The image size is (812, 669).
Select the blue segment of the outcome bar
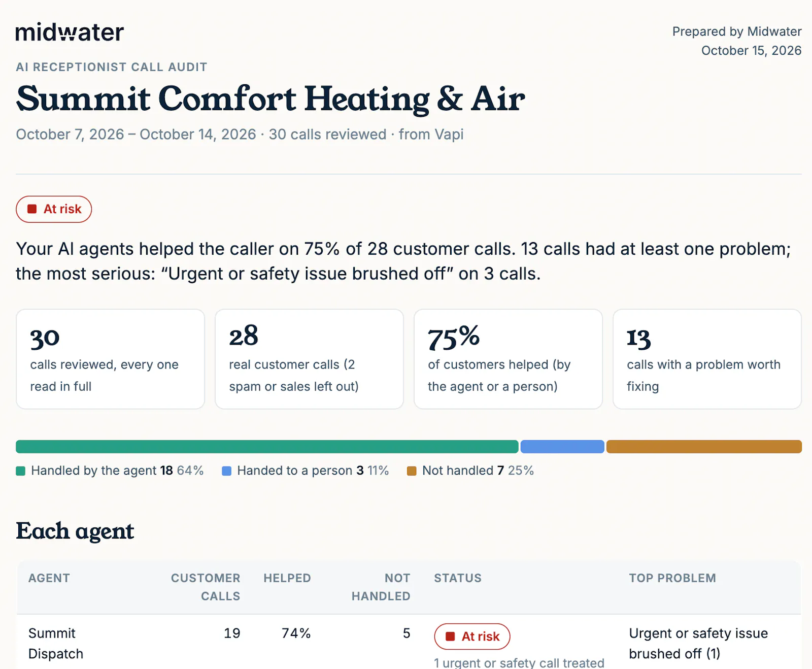562,447
